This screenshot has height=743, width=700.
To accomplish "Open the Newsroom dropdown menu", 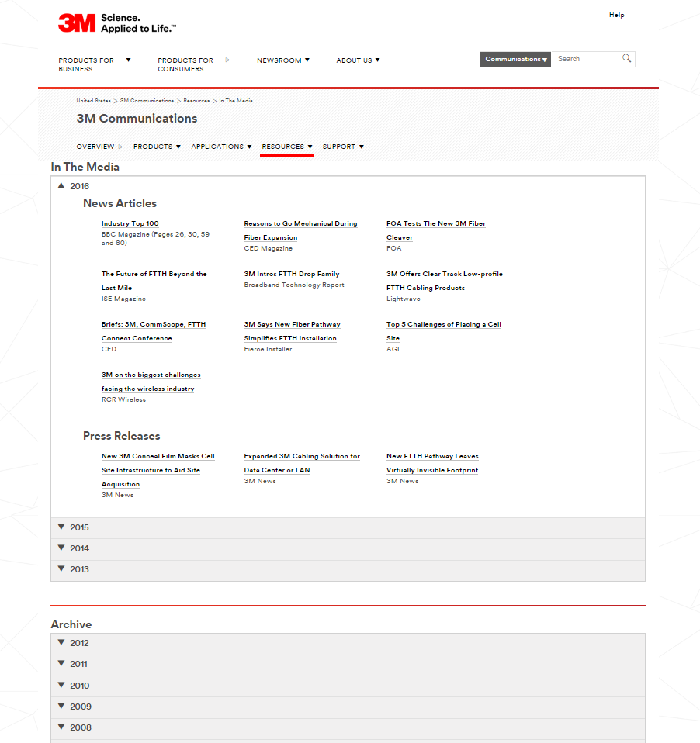I will (282, 60).
